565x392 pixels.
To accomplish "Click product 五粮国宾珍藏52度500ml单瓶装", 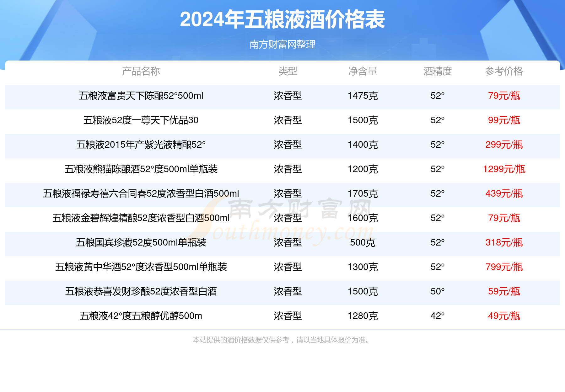I will [141, 243].
